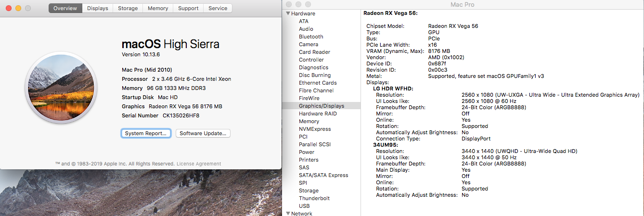This screenshot has width=644, height=216.
Task: Open the Displays tab
Action: [98, 8]
